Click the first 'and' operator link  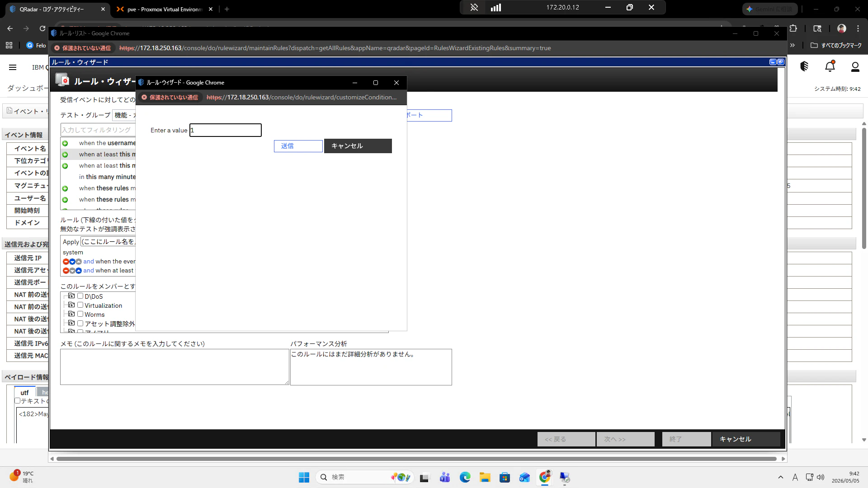point(89,262)
